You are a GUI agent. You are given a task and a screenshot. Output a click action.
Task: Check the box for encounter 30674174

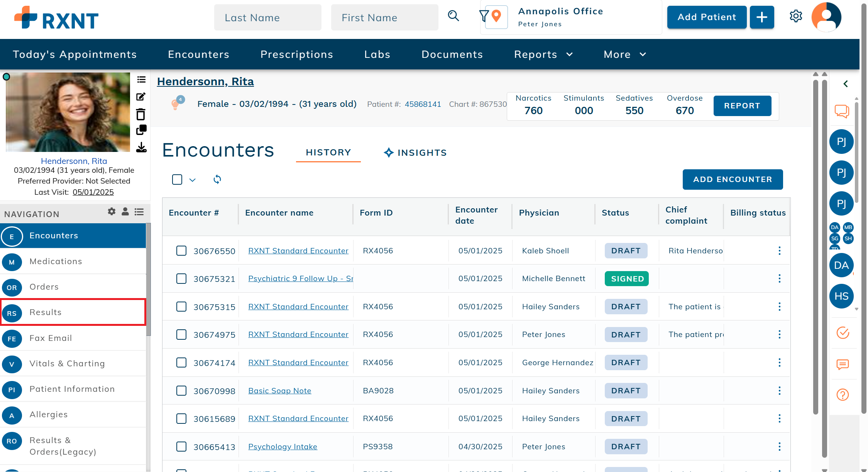pos(181,362)
